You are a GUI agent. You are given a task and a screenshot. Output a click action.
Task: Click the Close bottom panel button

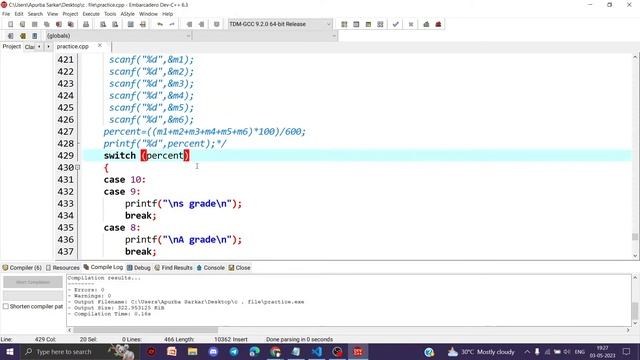240,268
